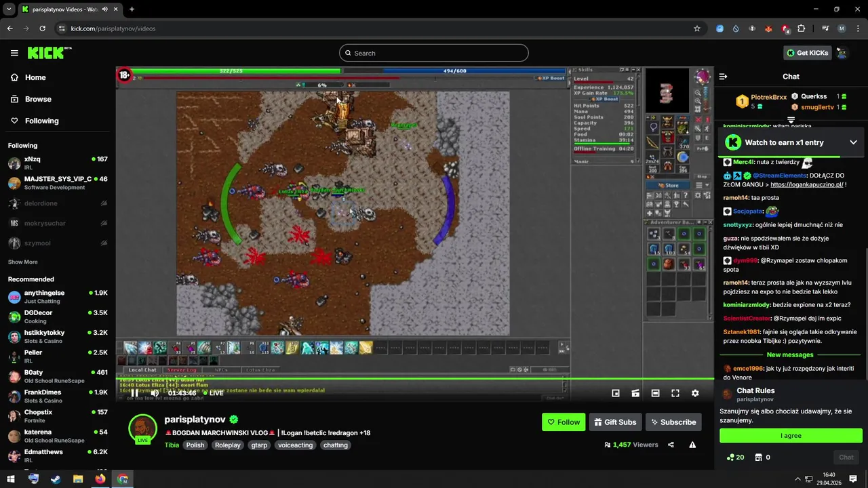Go back in browser history
The image size is (868, 488).
[9, 28]
